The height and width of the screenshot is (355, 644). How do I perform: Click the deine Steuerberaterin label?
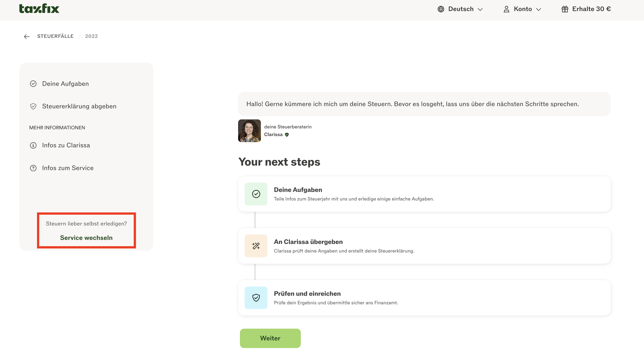[288, 127]
